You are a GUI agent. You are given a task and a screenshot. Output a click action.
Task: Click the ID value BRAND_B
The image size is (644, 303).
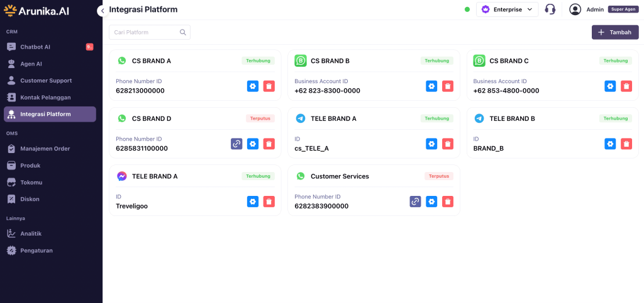[x=488, y=149]
